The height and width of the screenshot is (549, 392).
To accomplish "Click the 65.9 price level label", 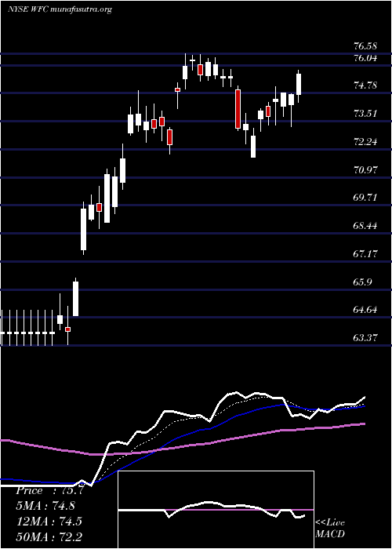I will tap(362, 282).
